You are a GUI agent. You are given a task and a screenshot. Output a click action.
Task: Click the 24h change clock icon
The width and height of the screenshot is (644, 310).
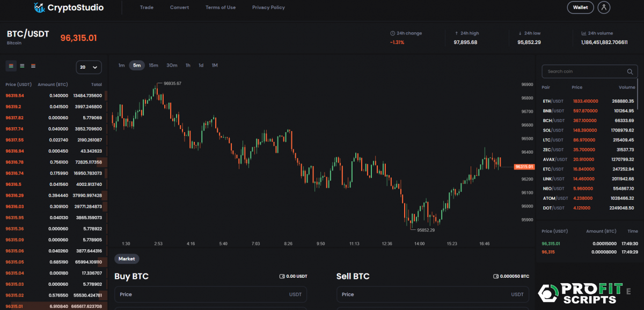(x=392, y=33)
